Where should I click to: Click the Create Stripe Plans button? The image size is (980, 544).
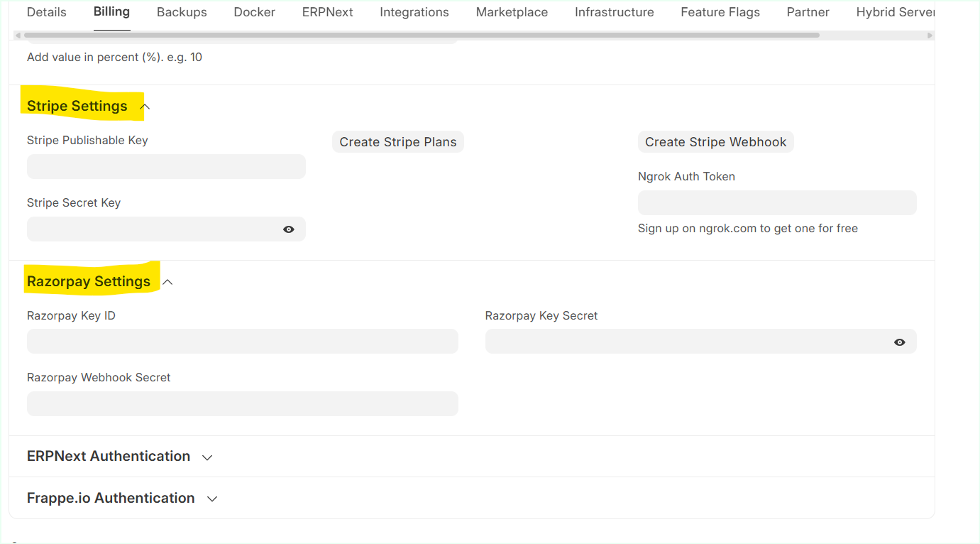tap(398, 142)
